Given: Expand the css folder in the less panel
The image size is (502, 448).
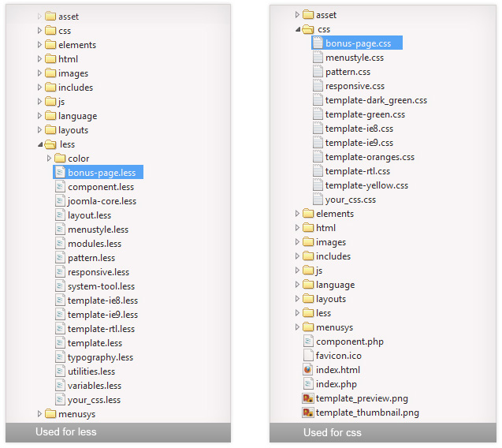Looking at the screenshot, I should click(x=39, y=31).
